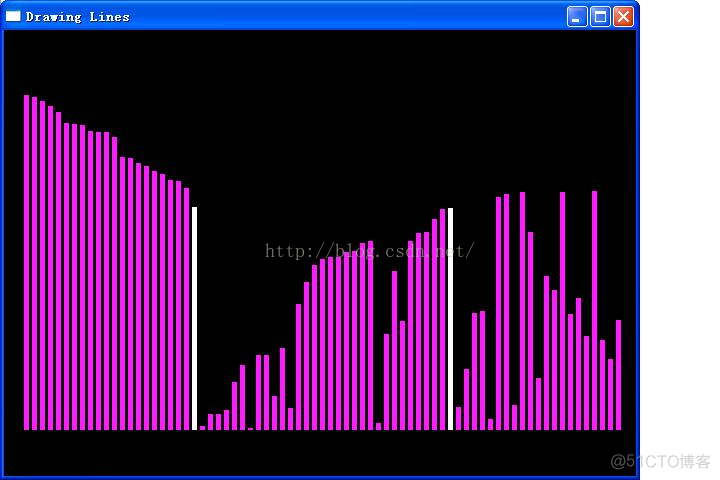Viewport: 720px width, 480px height.
Task: Click the first white bar on the left
Action: (x=194, y=318)
